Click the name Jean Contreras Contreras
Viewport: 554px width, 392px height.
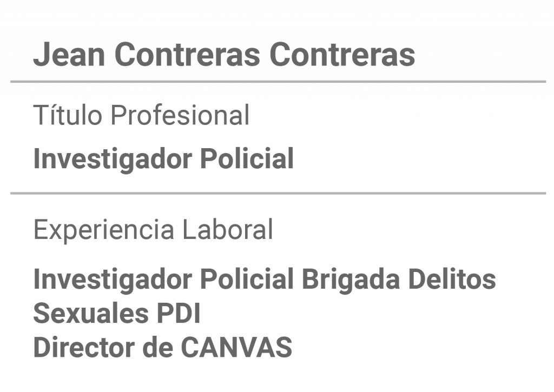point(224,55)
